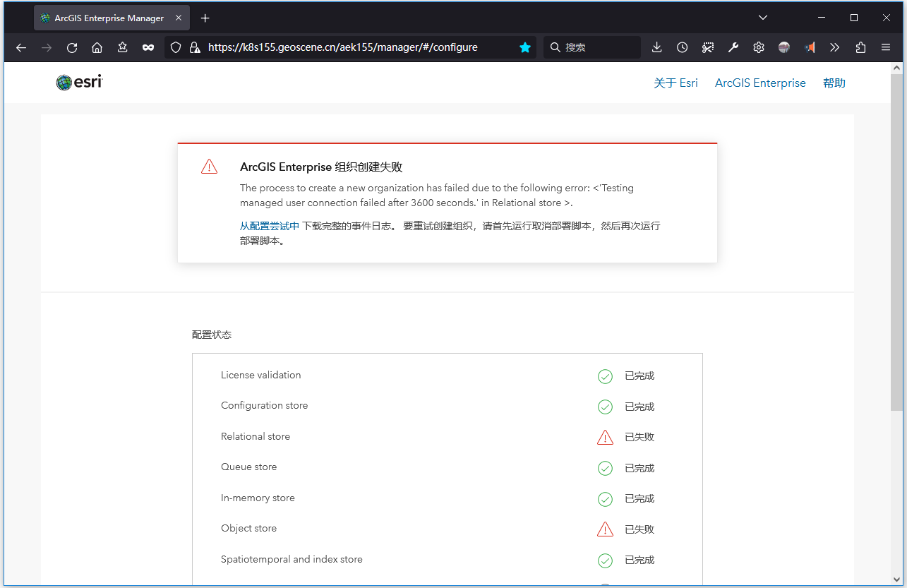The height and width of the screenshot is (588, 907).
Task: Open the developer tools wrench icon
Action: 733,47
